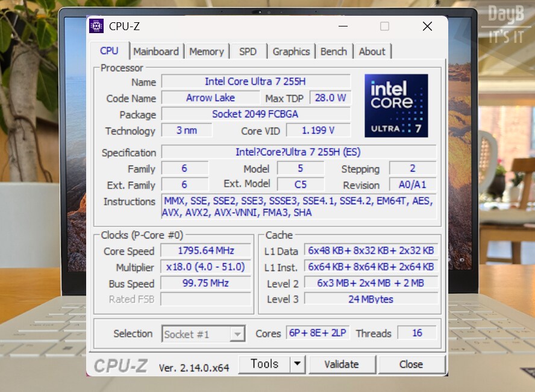Click the Level 3 cache value field
The height and width of the screenshot is (392, 535).
pyautogui.click(x=371, y=299)
